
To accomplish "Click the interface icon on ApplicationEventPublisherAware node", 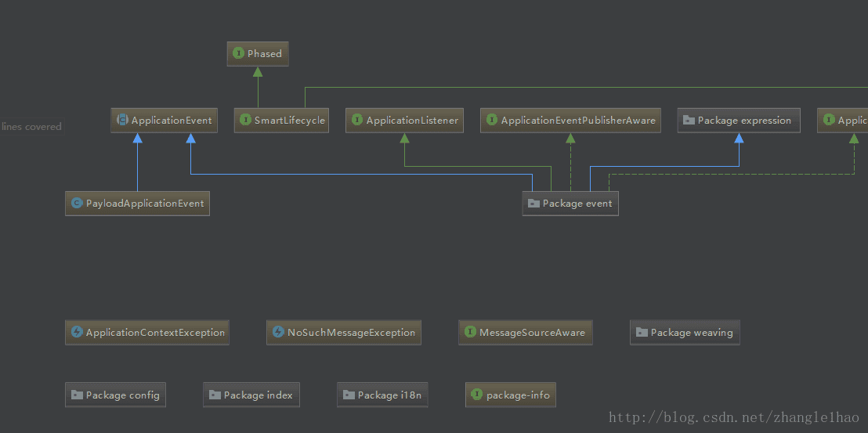I will pos(492,120).
